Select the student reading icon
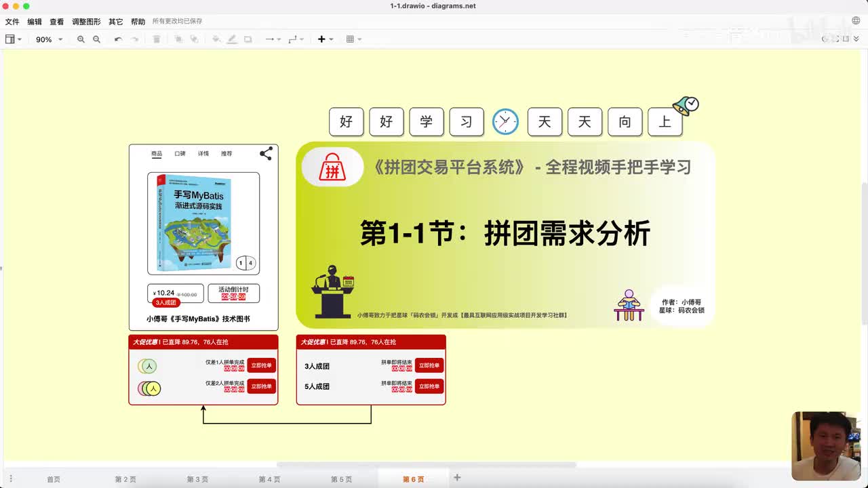Image resolution: width=868 pixels, height=488 pixels. (x=629, y=305)
